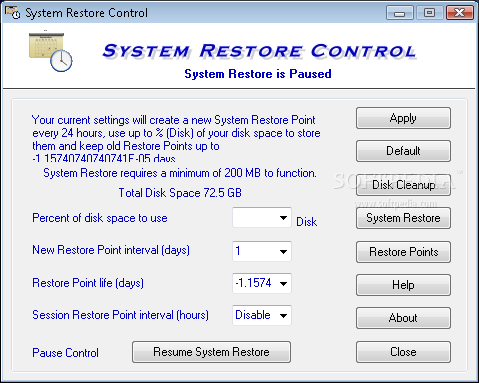Click the Apply button
The height and width of the screenshot is (383, 479).
point(403,118)
